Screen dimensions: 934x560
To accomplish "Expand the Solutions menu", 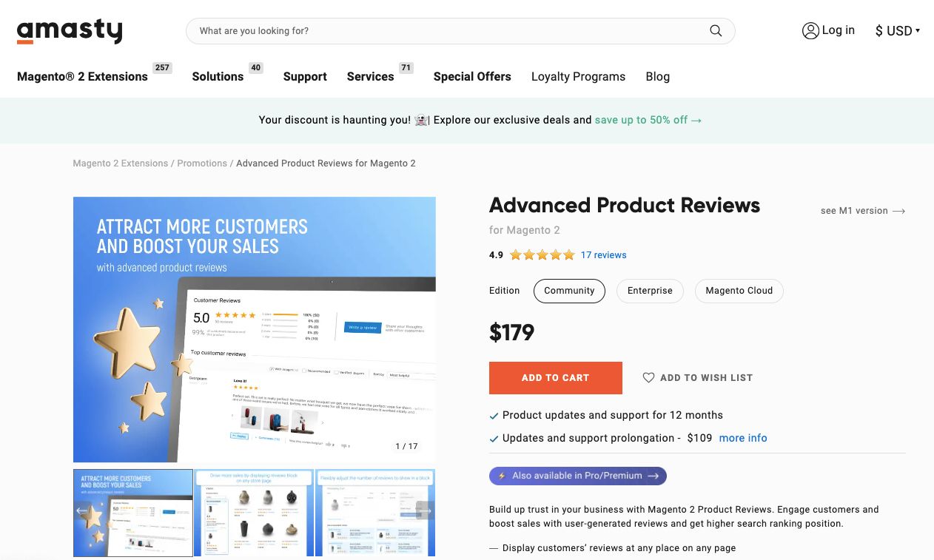I will pos(218,76).
